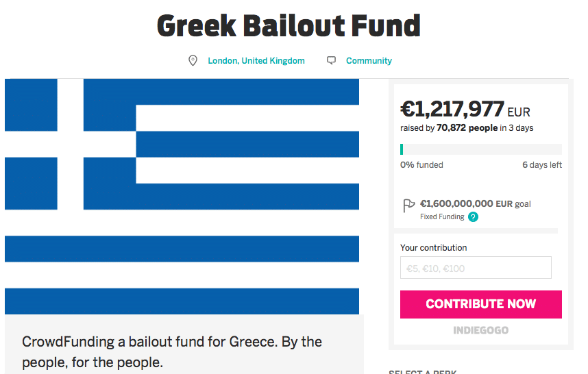Screen dimensions: 588x374
Task: Click the Greek Bailout Fund title
Action: point(289,26)
